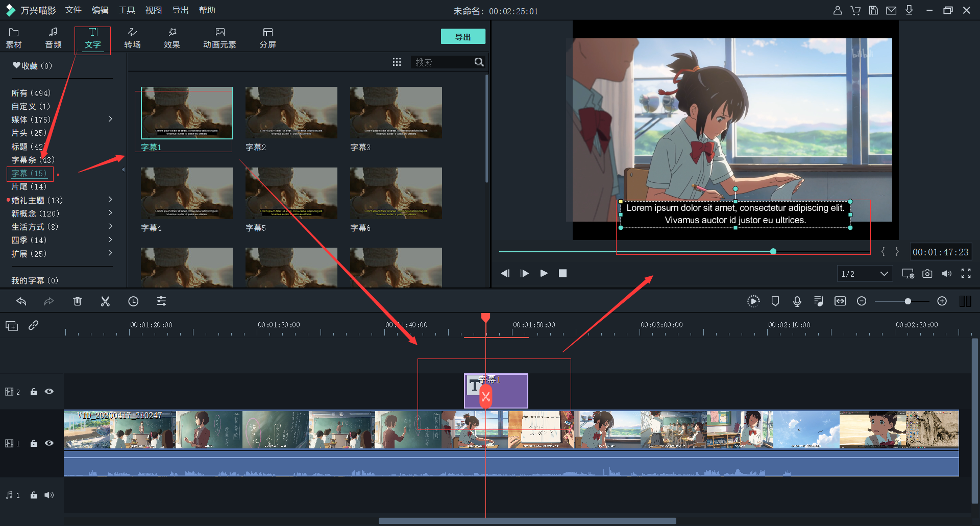The image size is (980, 526).
Task: Open the voiceover microphone recorder
Action: (797, 301)
